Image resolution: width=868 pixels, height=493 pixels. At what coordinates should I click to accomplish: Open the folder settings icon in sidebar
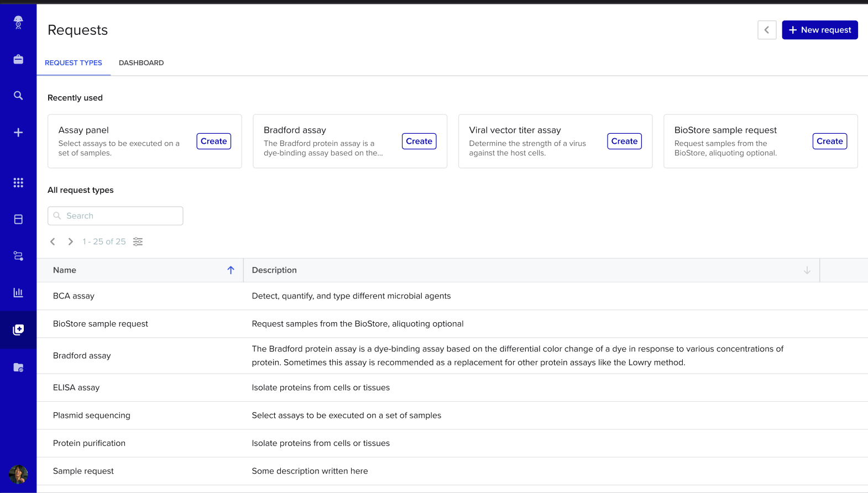click(x=18, y=367)
